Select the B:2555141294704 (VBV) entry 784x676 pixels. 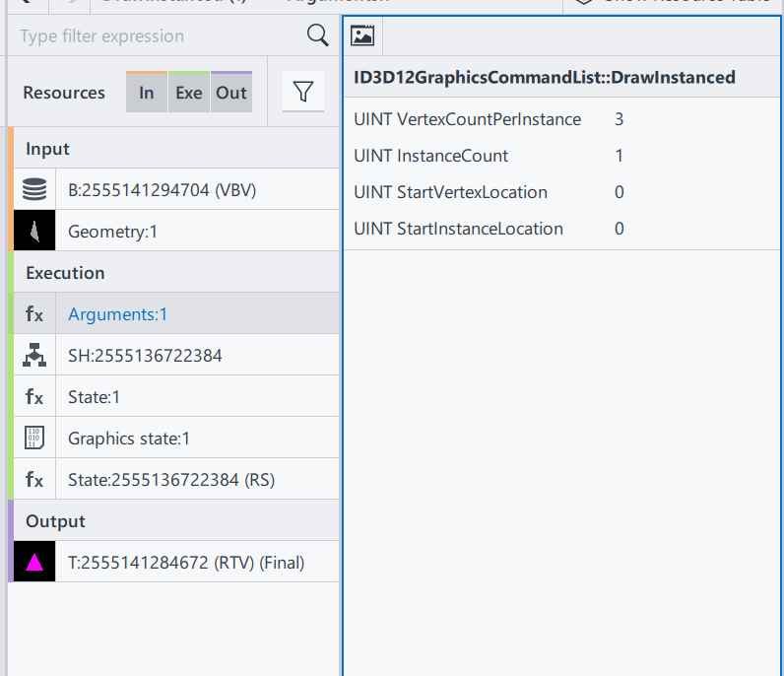(x=162, y=190)
